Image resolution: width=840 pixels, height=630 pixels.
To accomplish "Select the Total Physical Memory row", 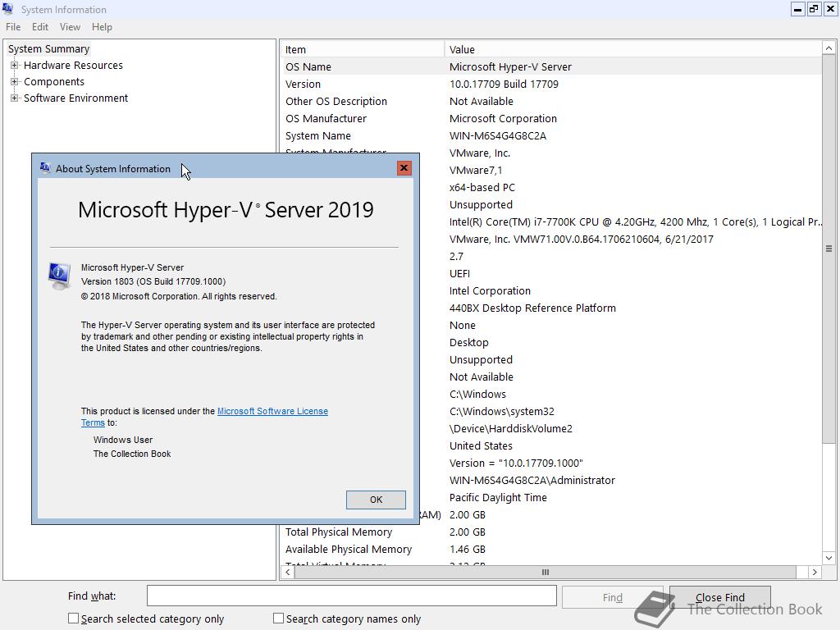I will 551,532.
